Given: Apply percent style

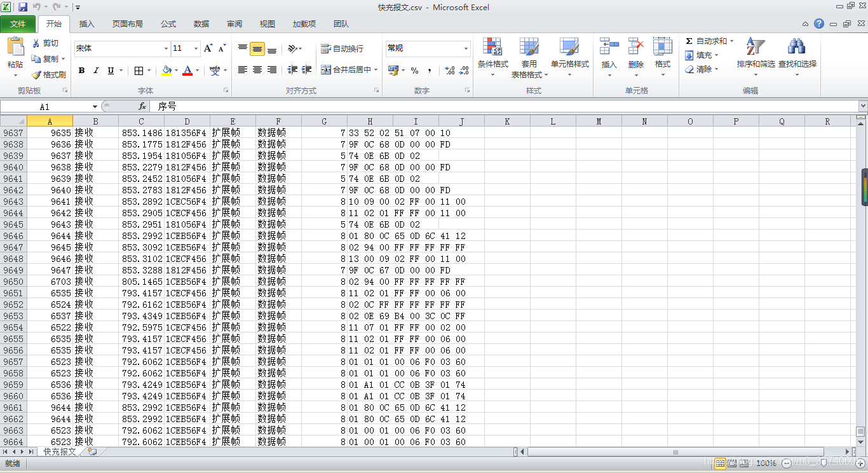Looking at the screenshot, I should (x=414, y=71).
